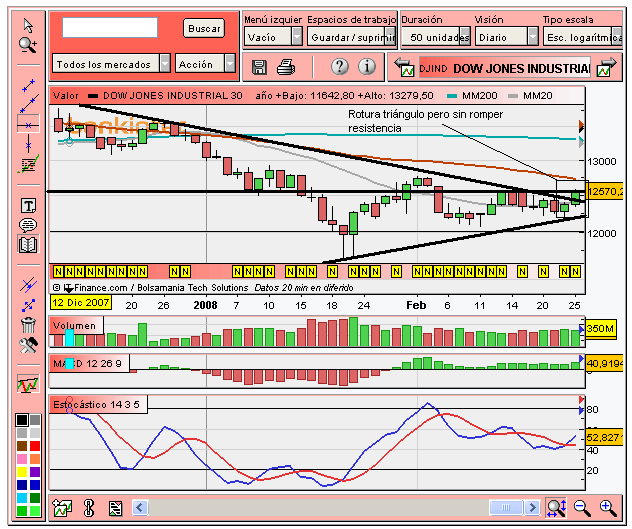Click the floppy disk save icon
The width and height of the screenshot is (632, 529).
pos(259,67)
